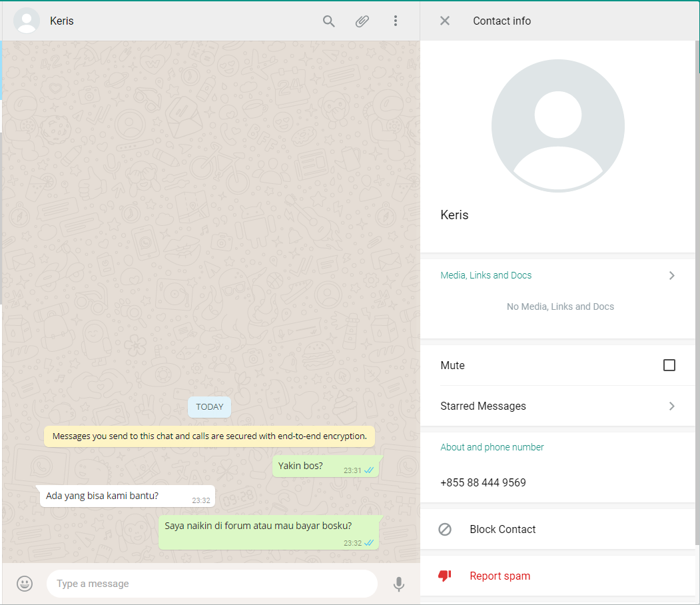Open search in Keris chat
The image size is (700, 605).
[x=328, y=21]
